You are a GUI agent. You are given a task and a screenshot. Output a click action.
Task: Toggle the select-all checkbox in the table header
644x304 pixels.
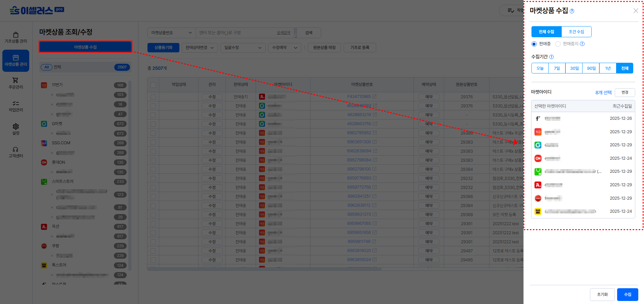coord(153,85)
